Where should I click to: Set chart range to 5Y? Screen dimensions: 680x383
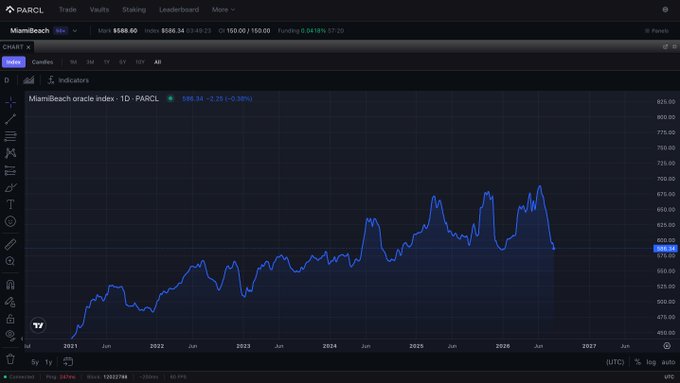coord(123,62)
